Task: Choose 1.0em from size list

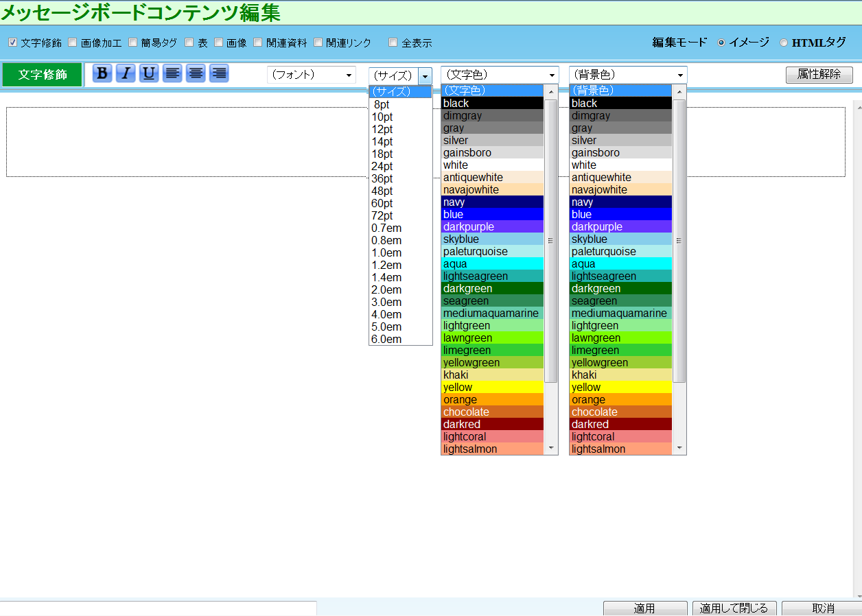Action: point(401,253)
